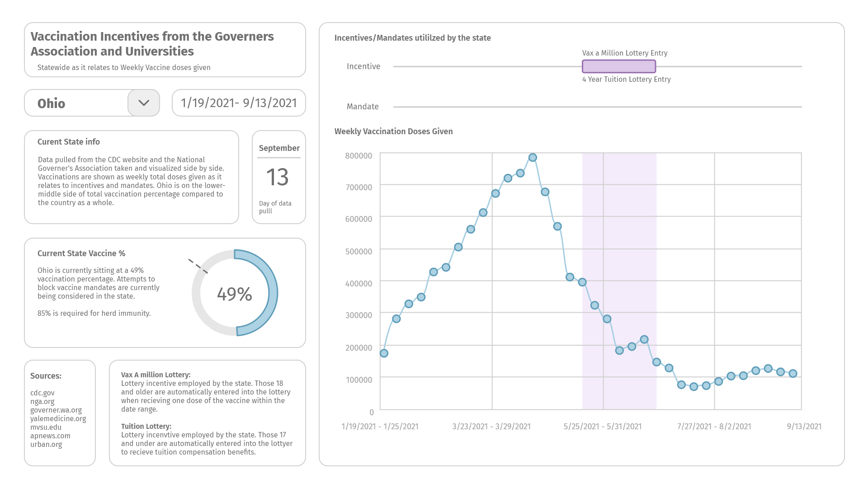This screenshot has width=868, height=488.
Task: Click the 49% donut chart center
Action: click(x=234, y=294)
